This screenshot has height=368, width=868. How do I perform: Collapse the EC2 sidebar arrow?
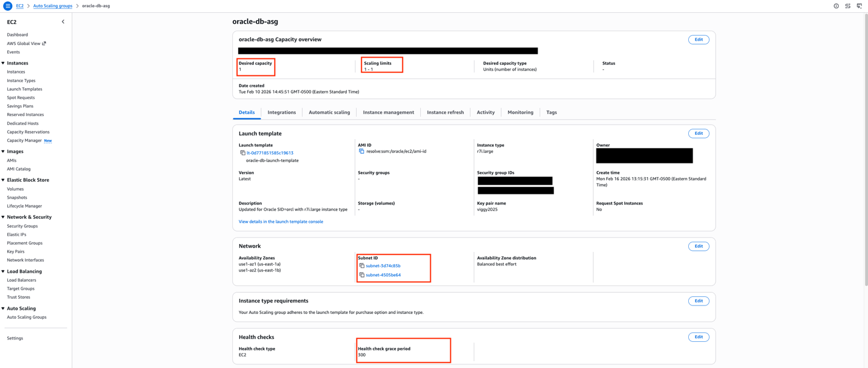pos(63,22)
